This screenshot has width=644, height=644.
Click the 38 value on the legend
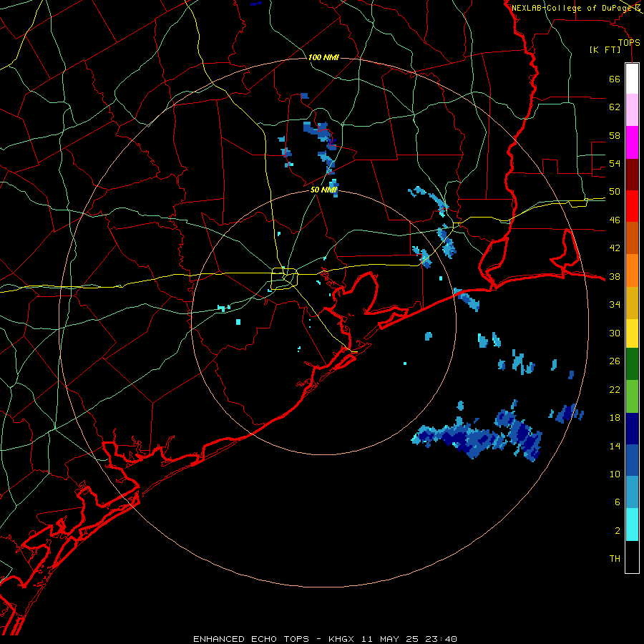tap(615, 276)
